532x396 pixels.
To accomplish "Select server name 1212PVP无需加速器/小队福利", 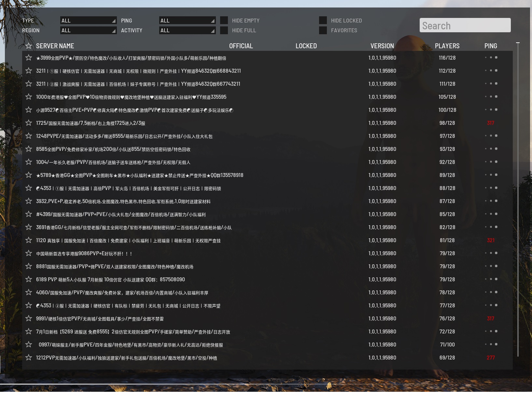I will [x=127, y=358].
